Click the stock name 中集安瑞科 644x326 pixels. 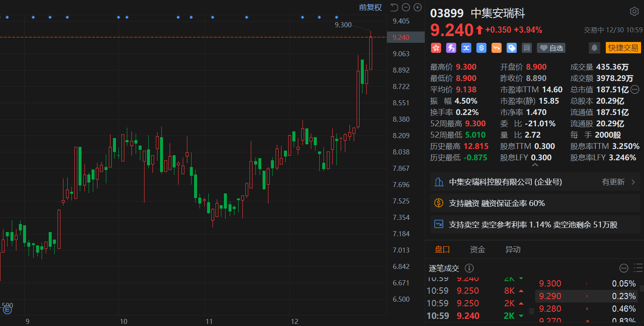coord(498,13)
